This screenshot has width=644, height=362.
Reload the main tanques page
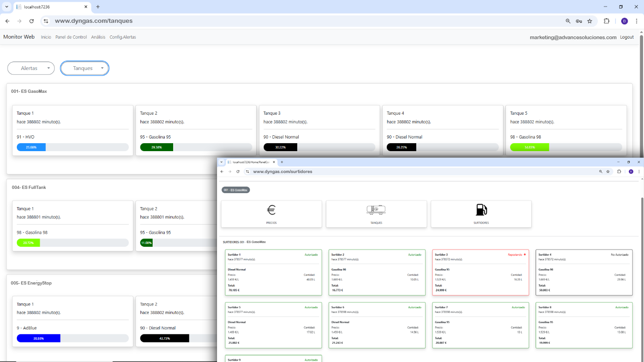point(31,21)
